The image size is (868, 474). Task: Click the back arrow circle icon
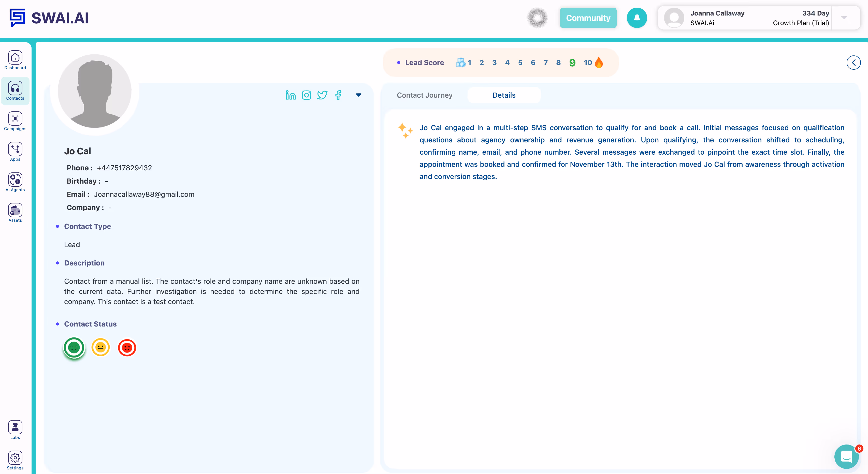click(x=853, y=62)
